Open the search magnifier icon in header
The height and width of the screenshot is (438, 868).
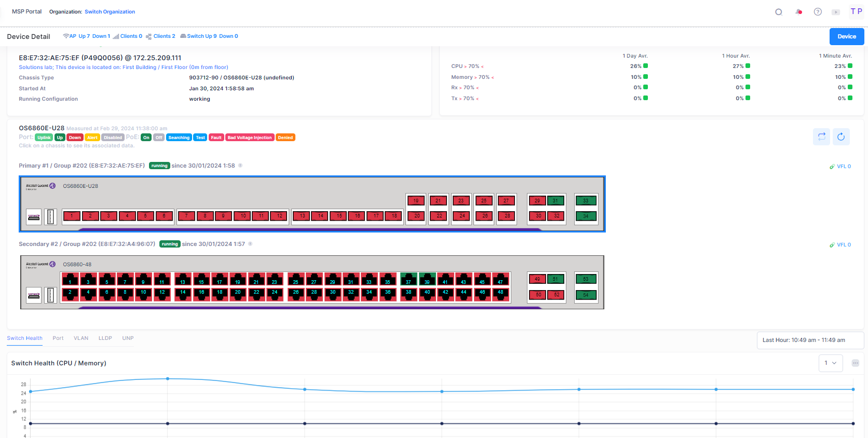coord(779,12)
